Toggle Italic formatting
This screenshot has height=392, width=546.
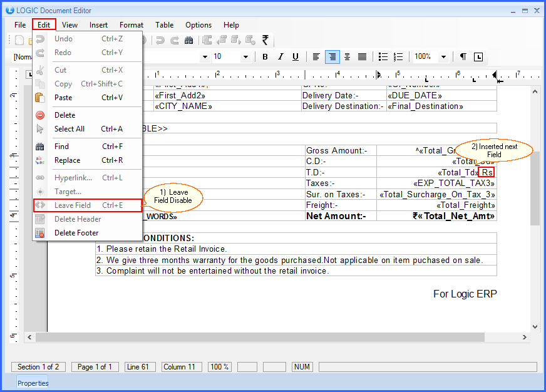tap(281, 57)
